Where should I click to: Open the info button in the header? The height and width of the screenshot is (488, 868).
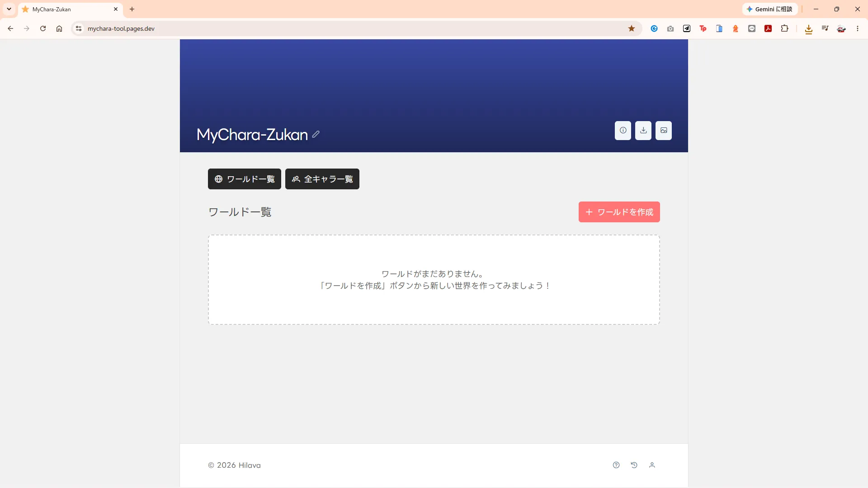[623, 131]
